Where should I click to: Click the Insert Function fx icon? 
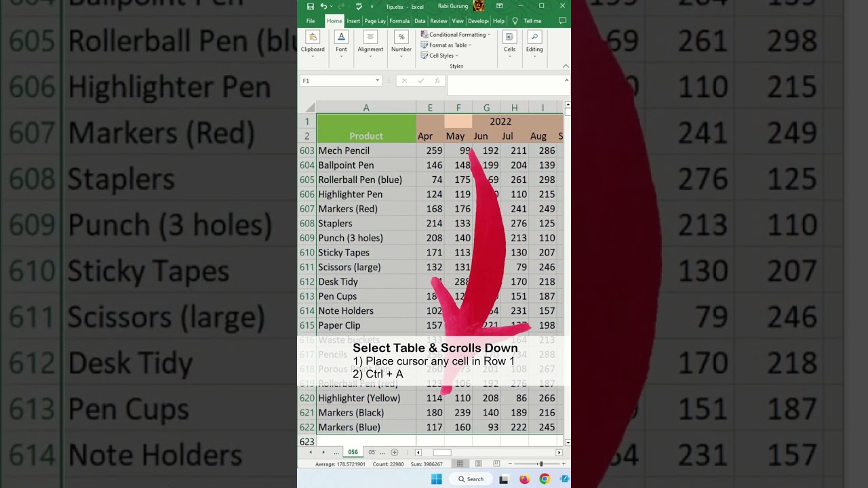[437, 81]
